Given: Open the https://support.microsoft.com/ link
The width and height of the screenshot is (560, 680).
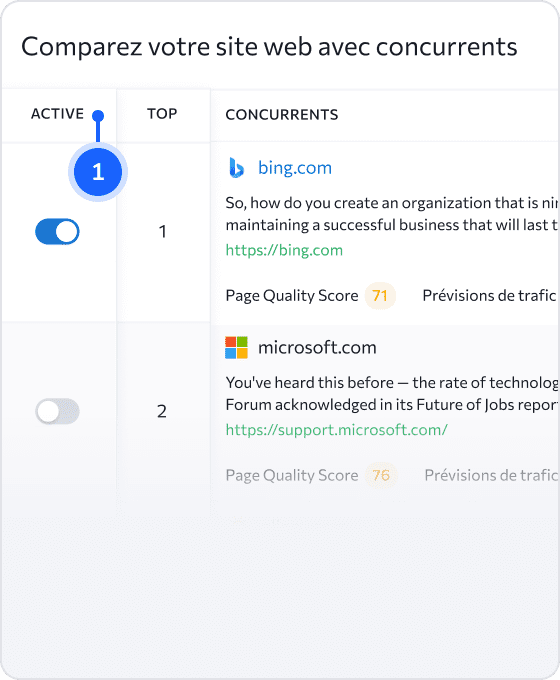Looking at the screenshot, I should coord(337,430).
